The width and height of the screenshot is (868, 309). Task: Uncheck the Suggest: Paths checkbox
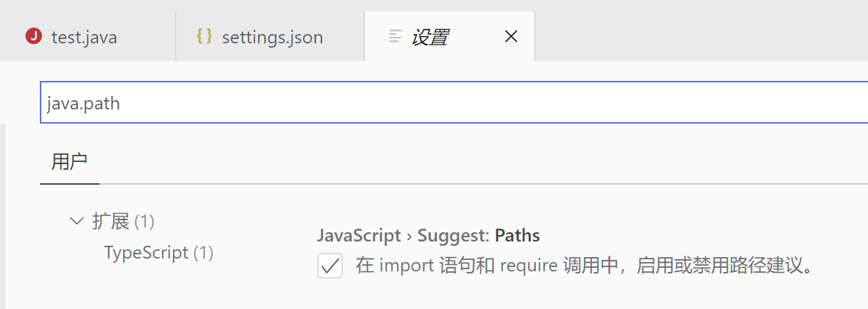pyautogui.click(x=330, y=266)
